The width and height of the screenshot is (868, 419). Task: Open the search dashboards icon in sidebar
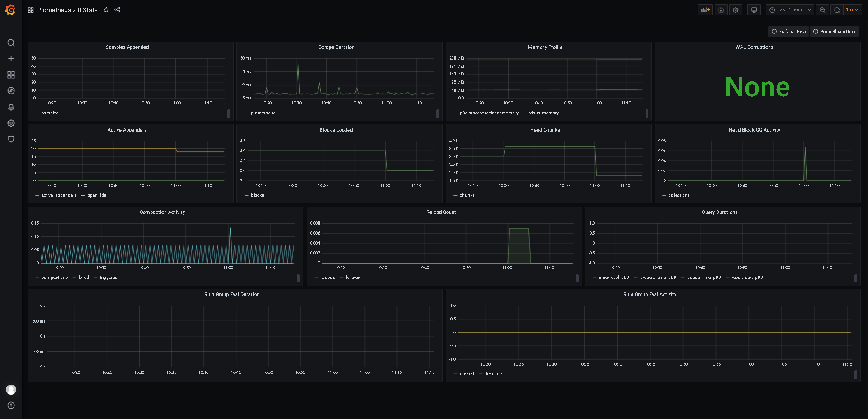click(11, 43)
